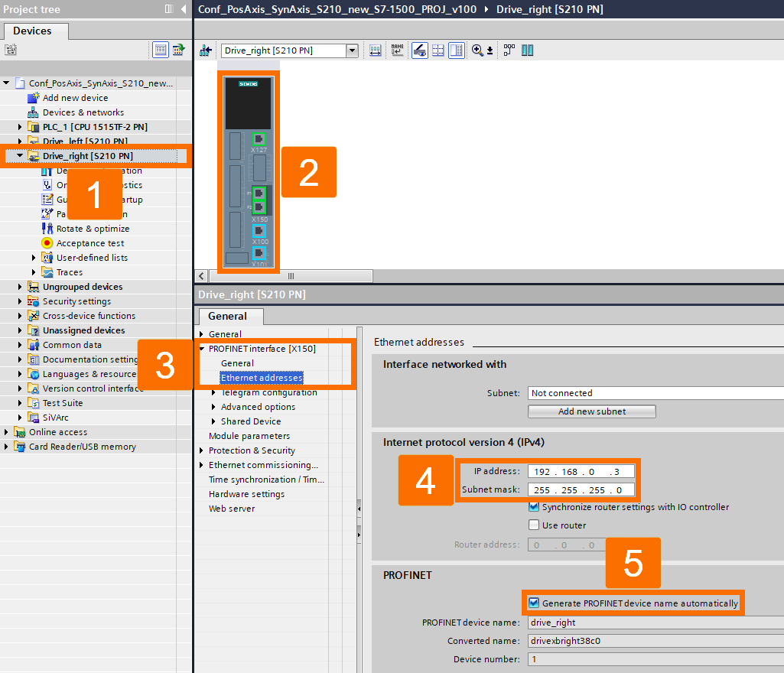Viewport: 784px width, 673px height.
Task: Select Module parameters in navigation
Action: point(249,436)
